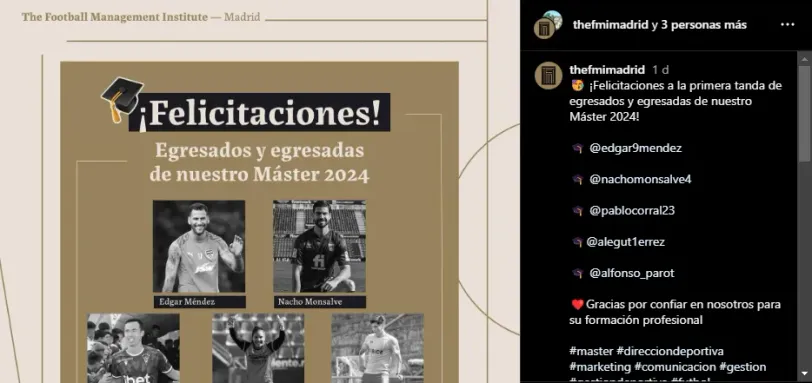Click the graduation emoji beside @edgar9mendez
This screenshot has height=383, width=812.
[577, 149]
